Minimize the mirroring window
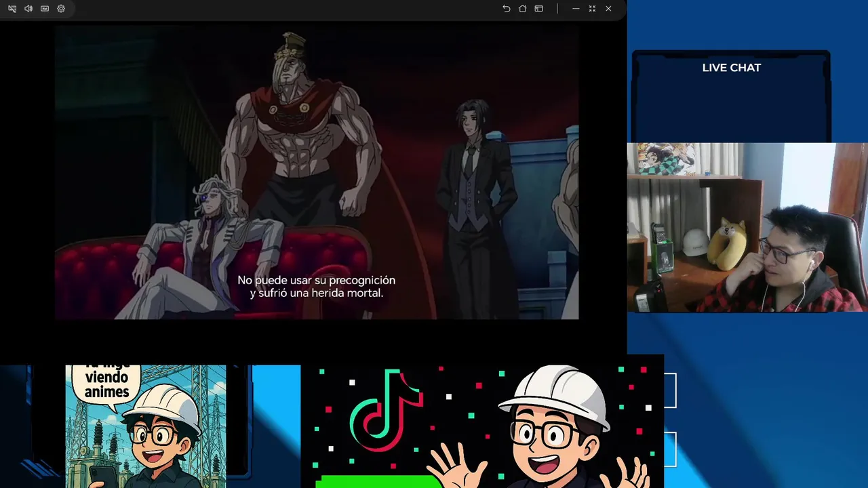The width and height of the screenshot is (868, 488). pyautogui.click(x=576, y=9)
